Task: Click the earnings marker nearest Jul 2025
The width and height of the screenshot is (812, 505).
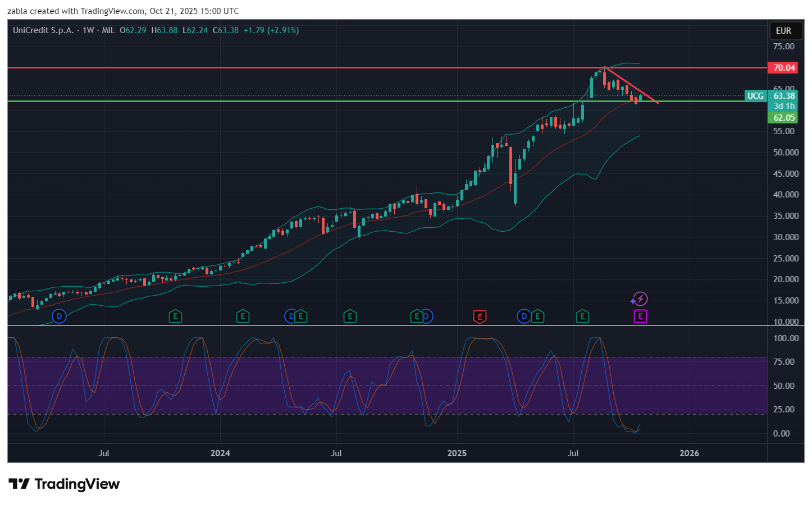Action: tap(582, 316)
